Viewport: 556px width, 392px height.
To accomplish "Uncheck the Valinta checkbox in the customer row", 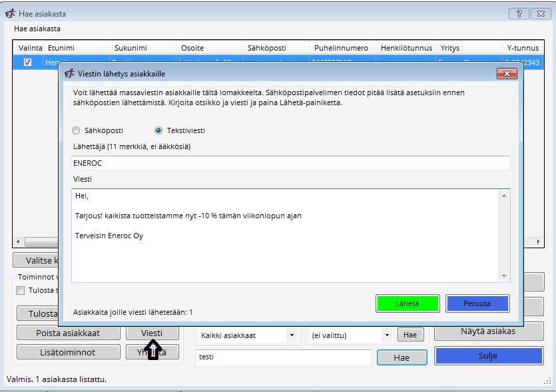I will [x=27, y=62].
